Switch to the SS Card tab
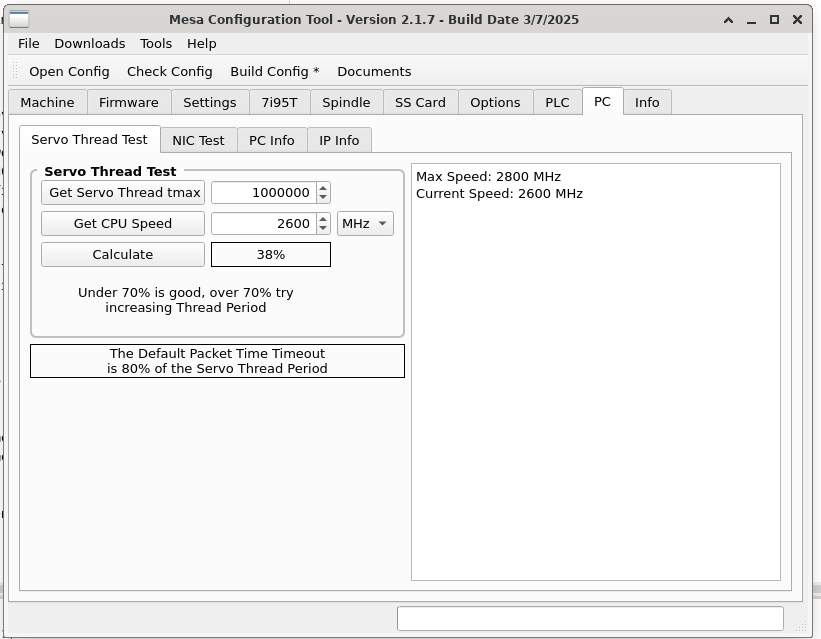Viewport: 821px width, 639px height. 420,102
